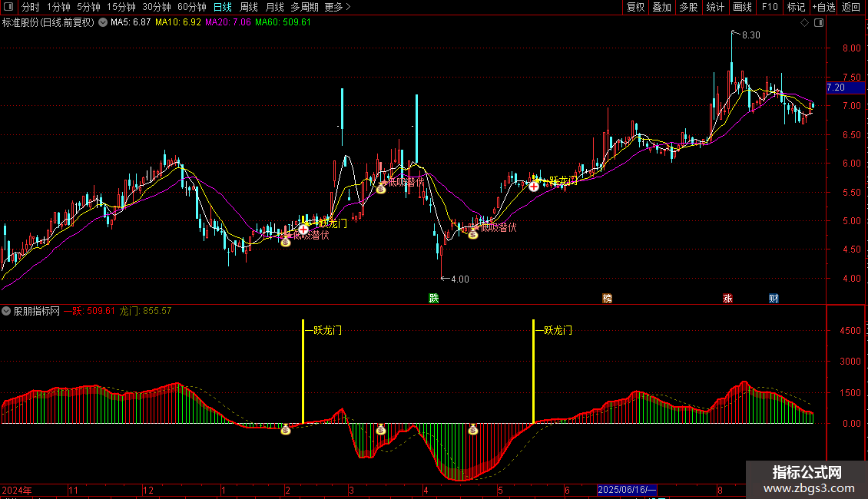Switch to 5分钟 period

pyautogui.click(x=88, y=7)
